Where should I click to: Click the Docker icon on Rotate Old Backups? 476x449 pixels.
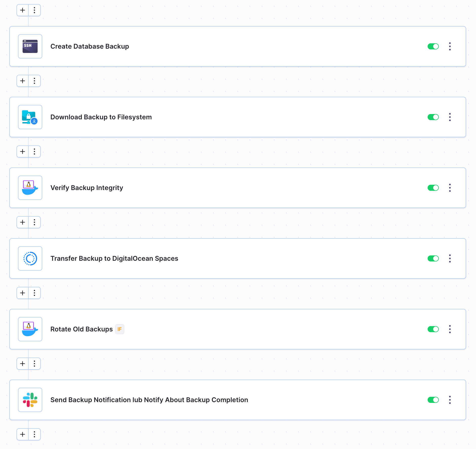tap(30, 329)
